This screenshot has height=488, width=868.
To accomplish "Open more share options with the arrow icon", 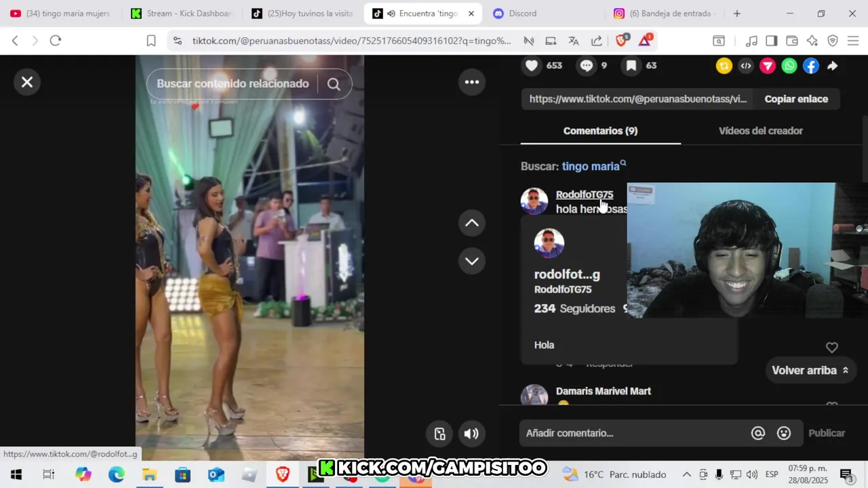I will pos(833,66).
